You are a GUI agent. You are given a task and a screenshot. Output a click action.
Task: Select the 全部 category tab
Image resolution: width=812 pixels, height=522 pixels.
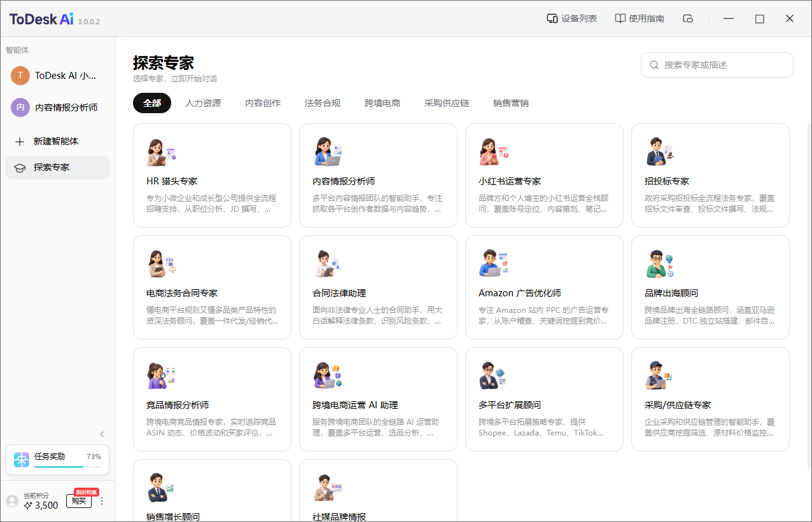[152, 103]
